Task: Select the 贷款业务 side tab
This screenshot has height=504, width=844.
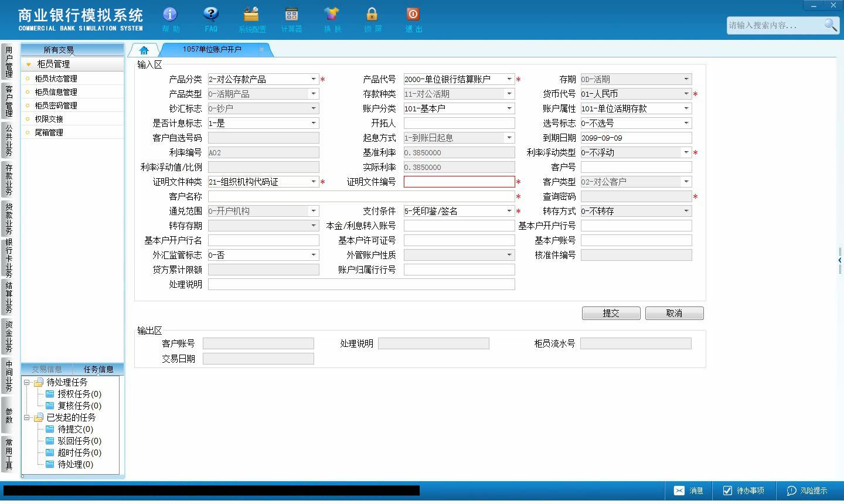Action: [9, 219]
